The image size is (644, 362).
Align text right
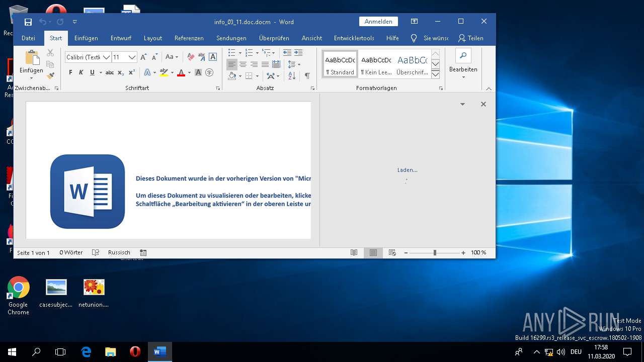[254, 64]
